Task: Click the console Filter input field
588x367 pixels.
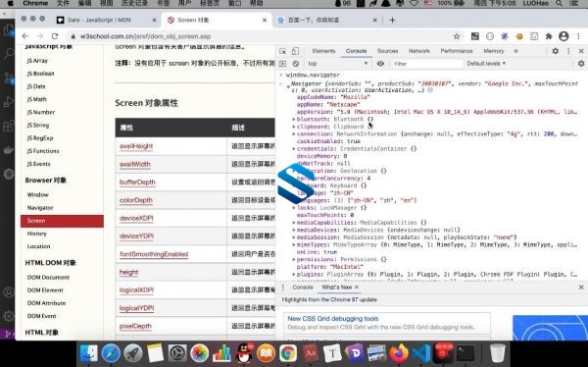Action: pyautogui.click(x=426, y=64)
